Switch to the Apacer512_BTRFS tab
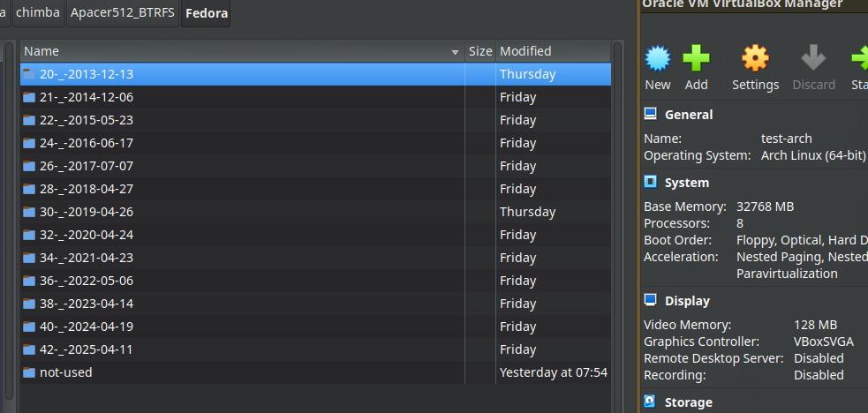The width and height of the screenshot is (868, 413). click(x=123, y=13)
